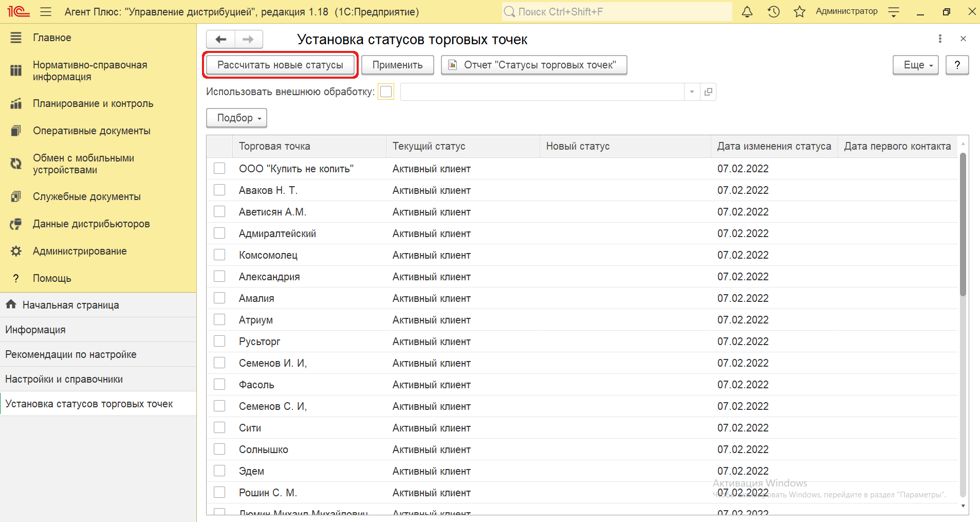Expand the external processing combo box arrow
Image resolution: width=980 pixels, height=522 pixels.
click(692, 92)
